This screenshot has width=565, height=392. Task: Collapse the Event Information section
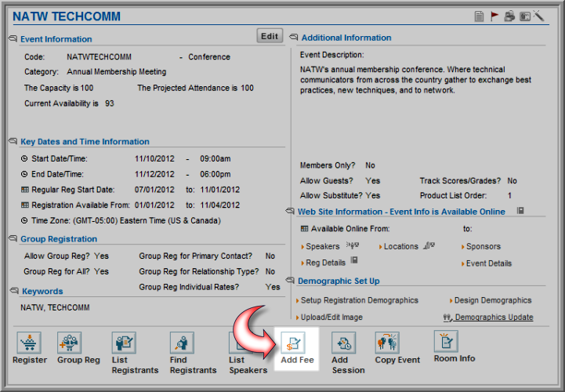(x=13, y=38)
